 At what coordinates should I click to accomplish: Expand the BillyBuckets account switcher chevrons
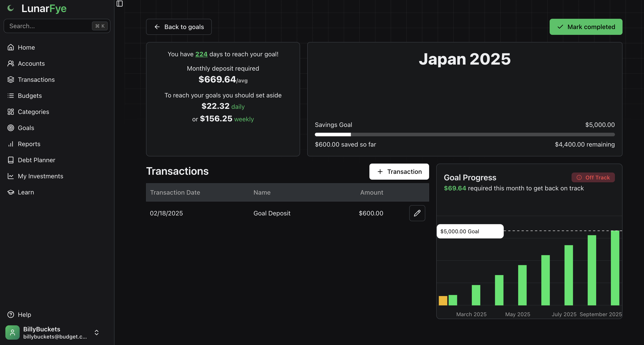pyautogui.click(x=97, y=332)
